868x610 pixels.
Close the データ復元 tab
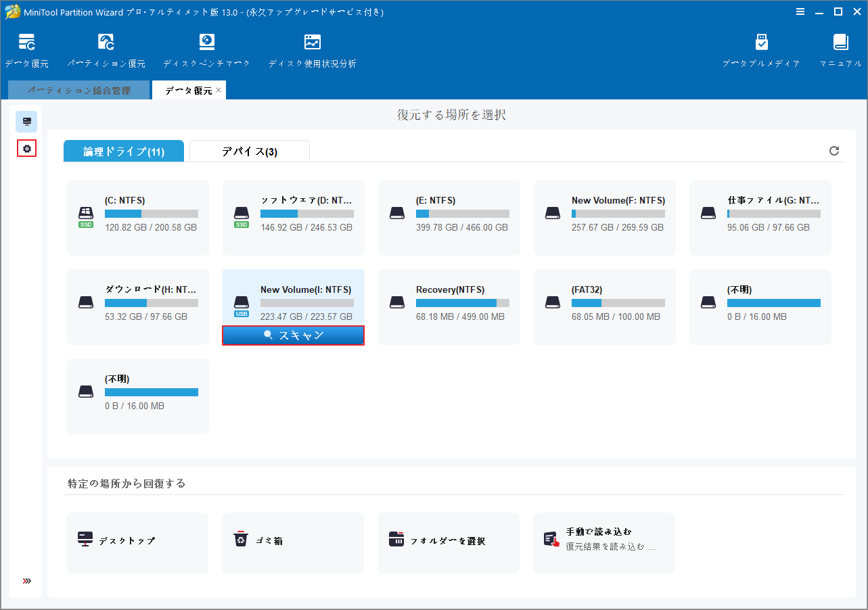tap(219, 89)
